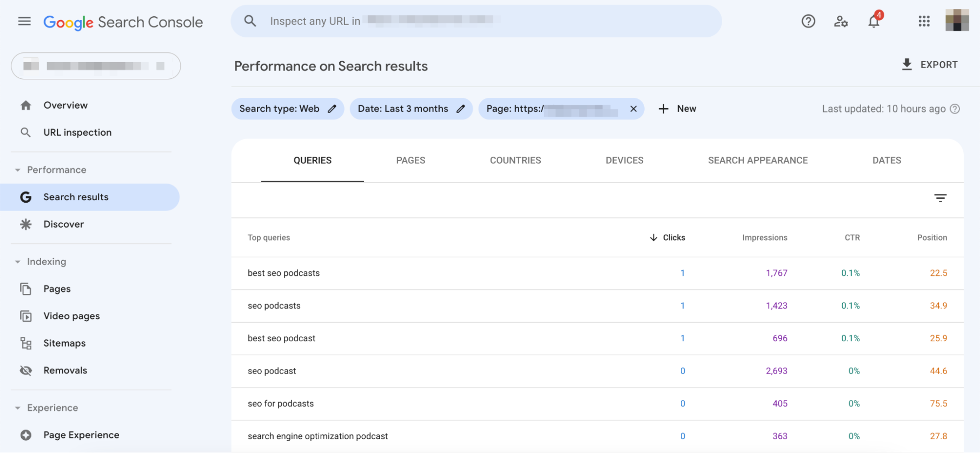Click the New filter button label

click(x=686, y=109)
